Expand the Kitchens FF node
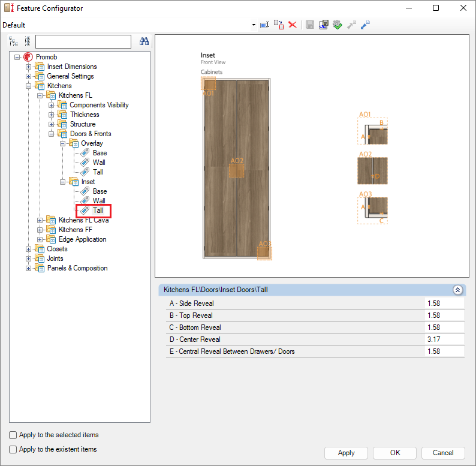The height and width of the screenshot is (466, 476). (x=40, y=230)
